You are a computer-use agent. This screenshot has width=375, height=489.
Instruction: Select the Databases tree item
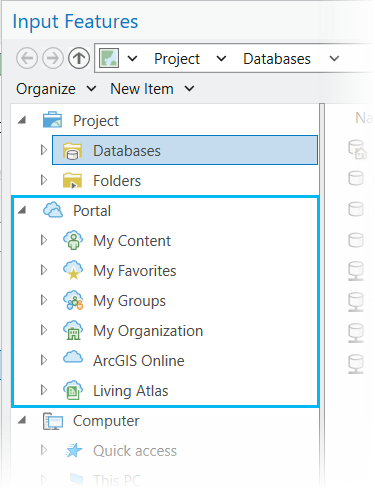(x=185, y=150)
